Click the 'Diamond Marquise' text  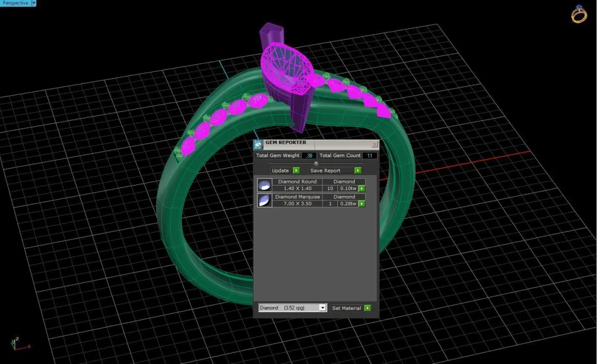coord(298,197)
